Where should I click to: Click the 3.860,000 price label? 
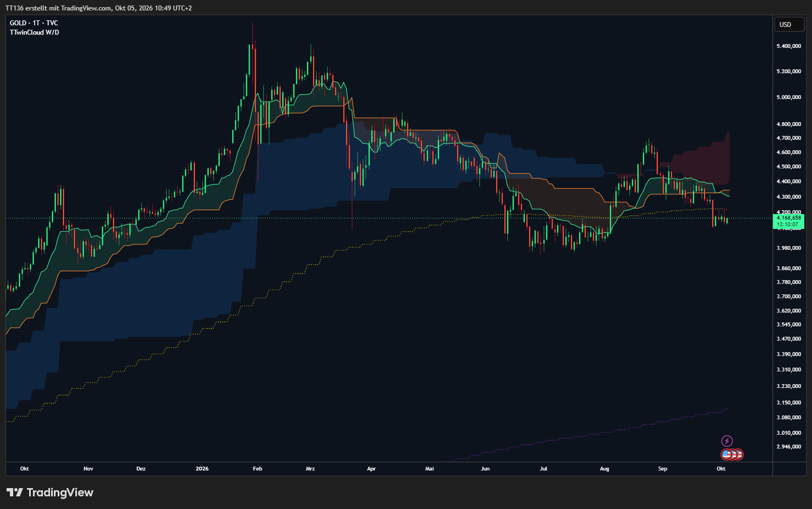coord(788,269)
